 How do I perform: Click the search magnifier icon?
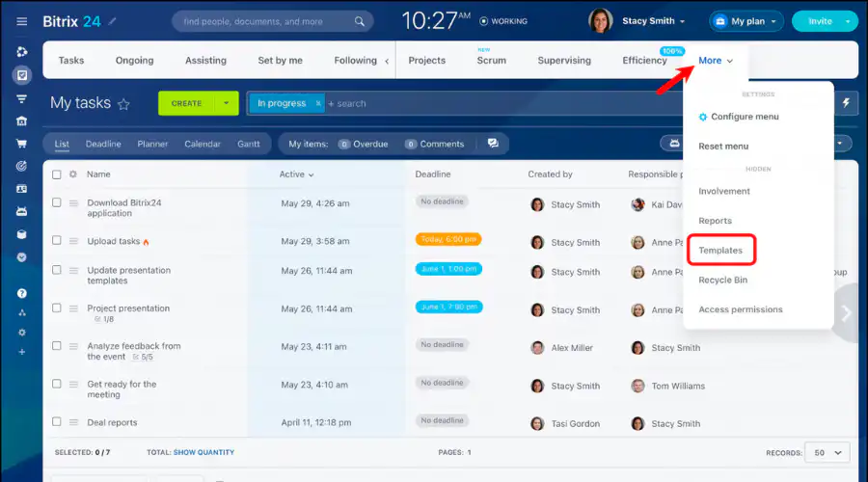click(360, 21)
